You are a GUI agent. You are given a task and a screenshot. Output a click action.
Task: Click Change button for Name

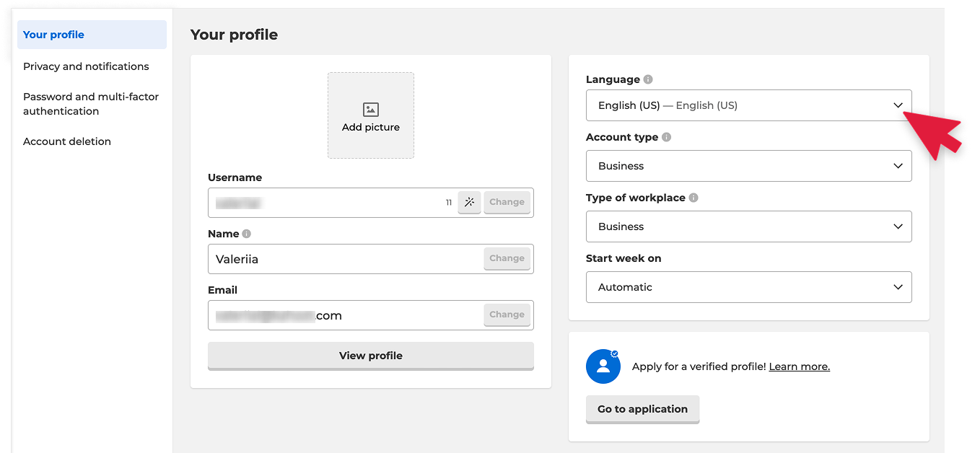coord(507,258)
